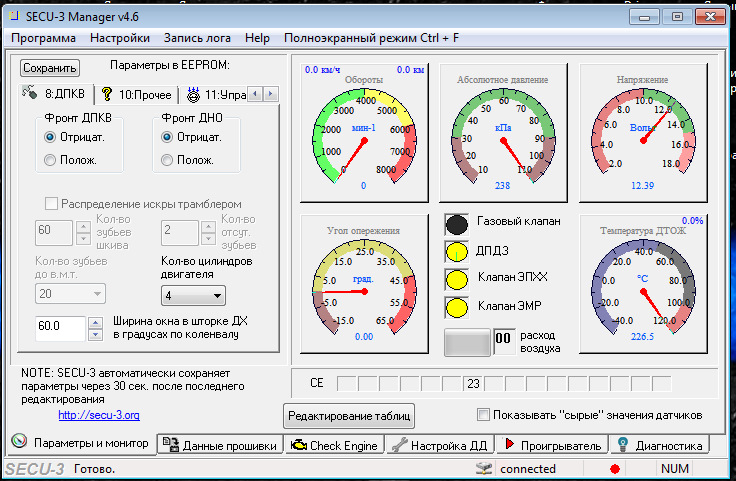Image resolution: width=736 pixels, height=481 pixels.
Task: Click the Клапан ЭПХХ yellow indicator
Action: (457, 280)
